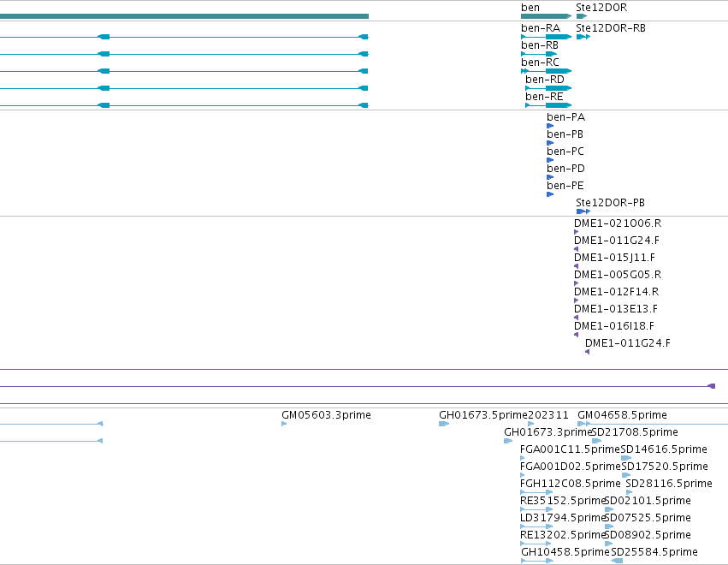The image size is (728, 565).
Task: Select the RE13202.5prime EST label
Action: (562, 535)
